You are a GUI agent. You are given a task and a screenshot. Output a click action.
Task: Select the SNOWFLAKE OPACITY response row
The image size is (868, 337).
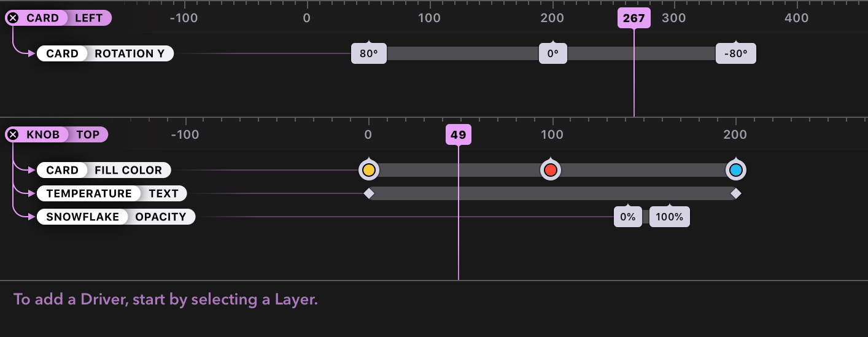(x=116, y=217)
